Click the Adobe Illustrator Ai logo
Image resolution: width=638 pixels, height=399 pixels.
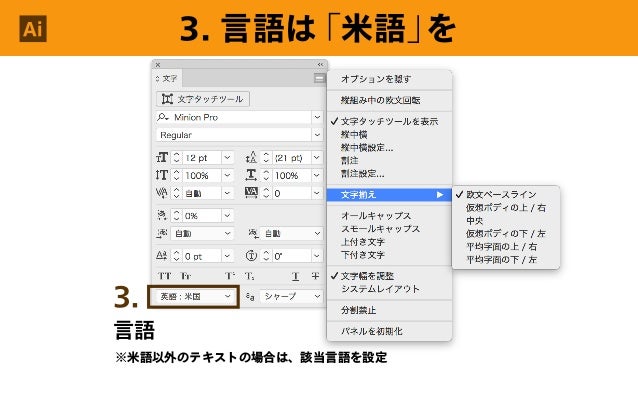[x=33, y=29]
